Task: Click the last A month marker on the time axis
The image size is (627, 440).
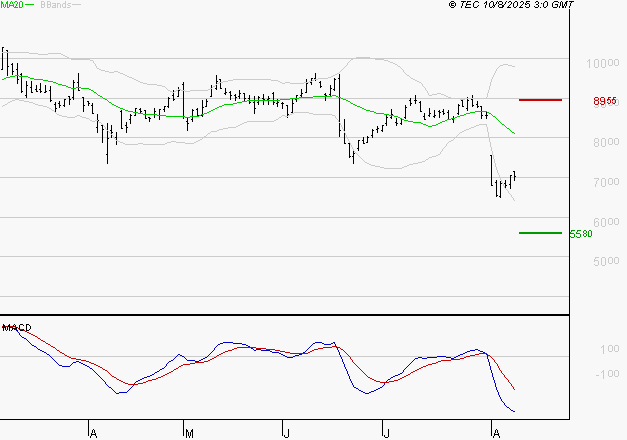Action: [x=494, y=432]
